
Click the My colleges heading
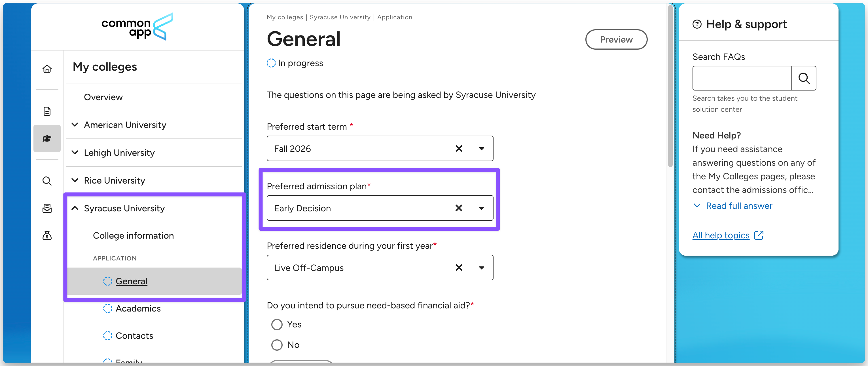[105, 67]
